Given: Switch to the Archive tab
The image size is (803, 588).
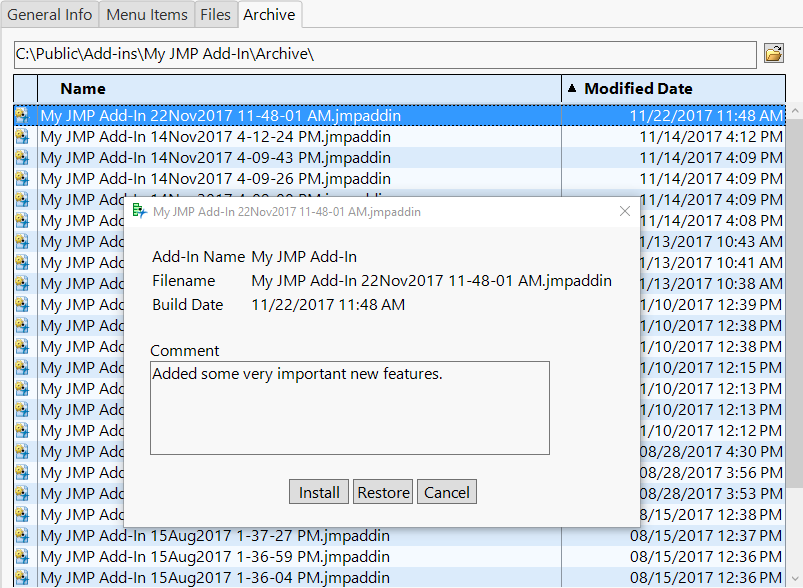Looking at the screenshot, I should click(268, 14).
